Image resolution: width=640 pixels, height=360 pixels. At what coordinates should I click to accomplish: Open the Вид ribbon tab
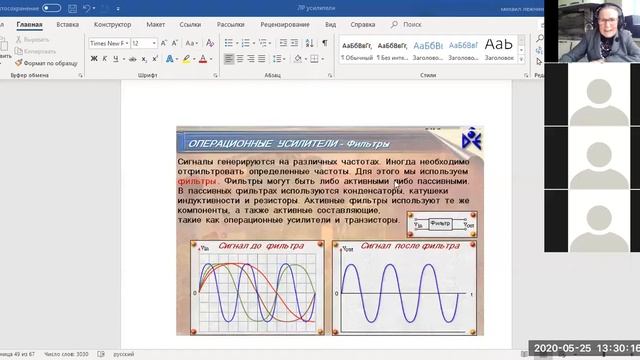tap(331, 24)
